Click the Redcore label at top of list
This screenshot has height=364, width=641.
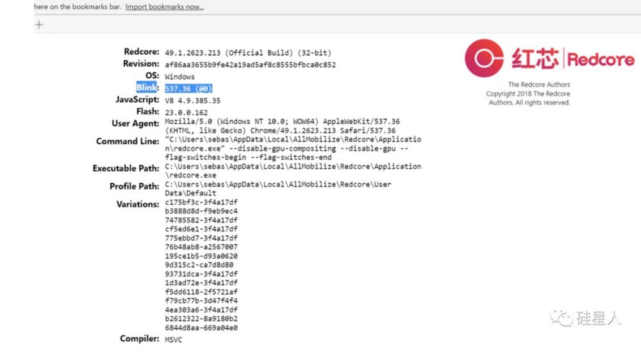coord(142,52)
